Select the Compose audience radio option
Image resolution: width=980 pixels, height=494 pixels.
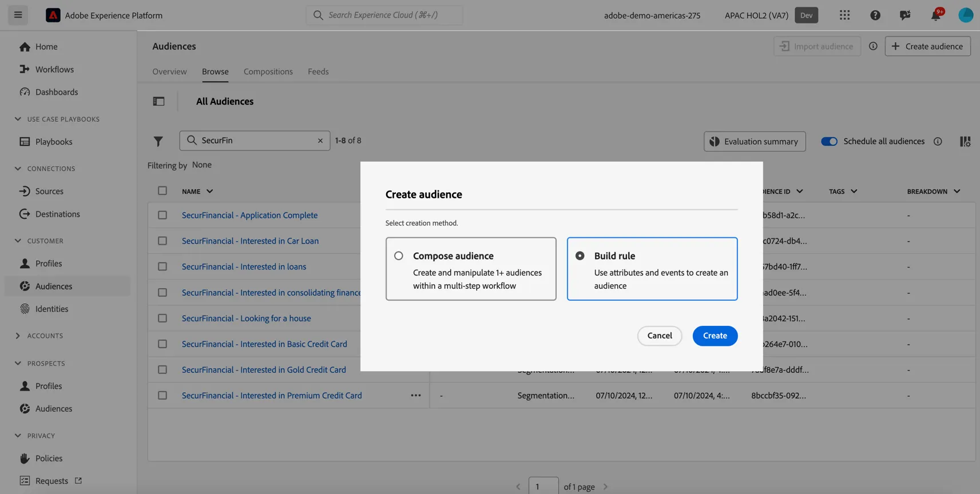point(399,256)
